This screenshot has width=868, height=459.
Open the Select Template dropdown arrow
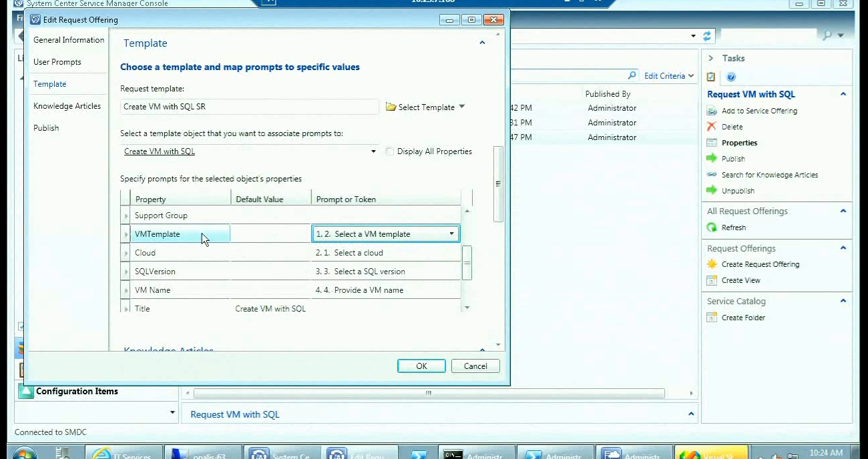tap(461, 107)
